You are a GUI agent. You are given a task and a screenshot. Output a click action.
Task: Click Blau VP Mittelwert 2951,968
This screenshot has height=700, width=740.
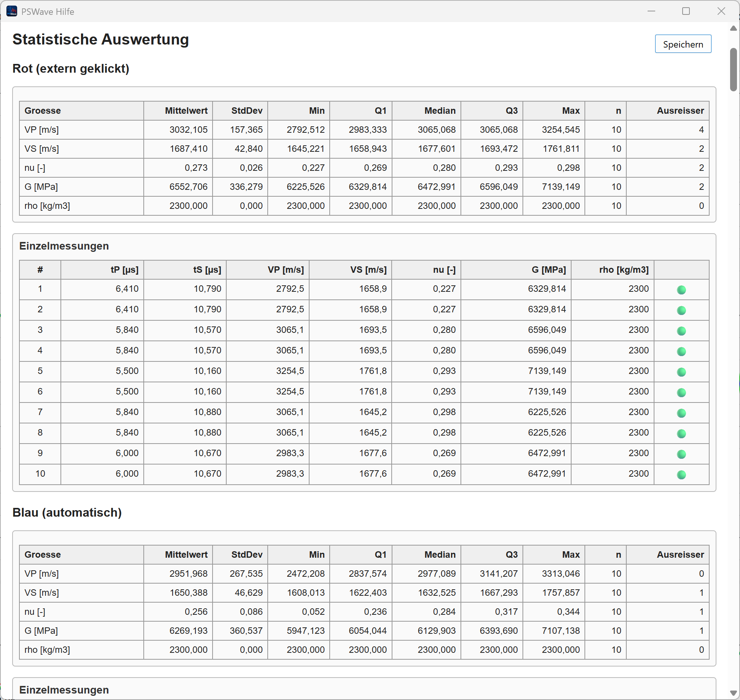point(189,574)
